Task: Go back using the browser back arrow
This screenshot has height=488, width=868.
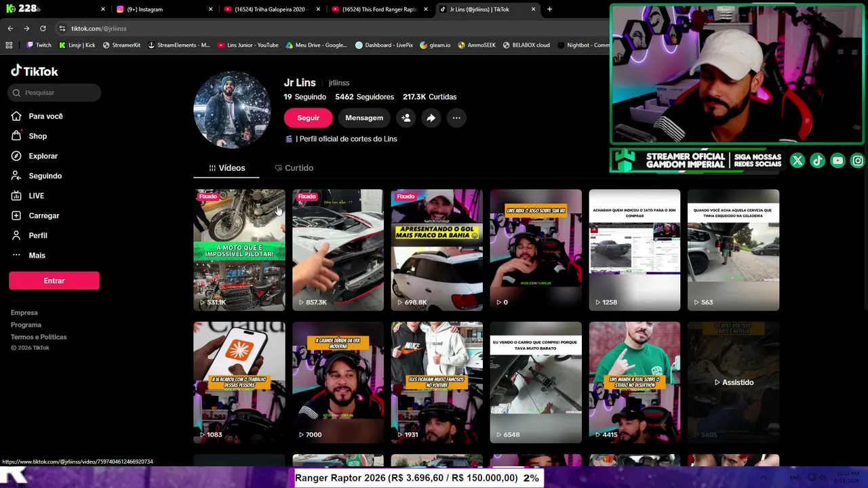Action: [10, 28]
